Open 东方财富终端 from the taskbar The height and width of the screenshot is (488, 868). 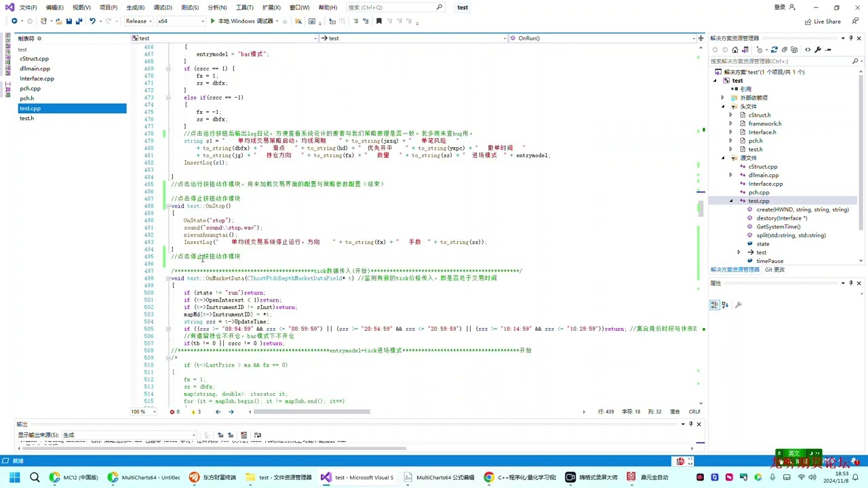pyautogui.click(x=213, y=477)
